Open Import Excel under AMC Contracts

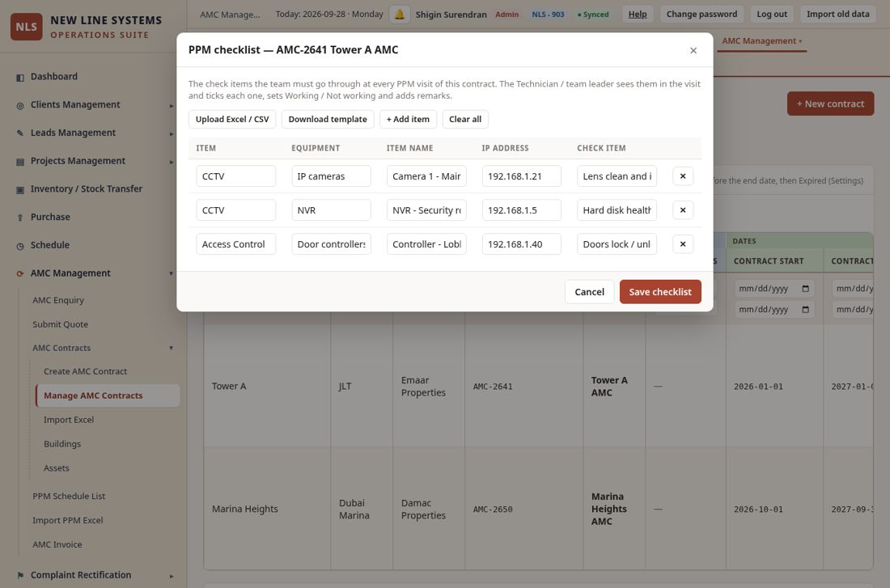(69, 420)
